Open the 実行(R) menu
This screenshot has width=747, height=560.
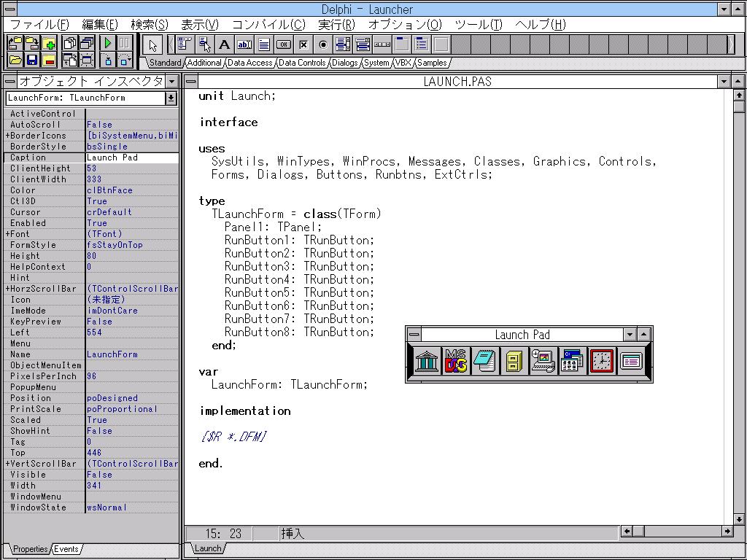coord(337,25)
